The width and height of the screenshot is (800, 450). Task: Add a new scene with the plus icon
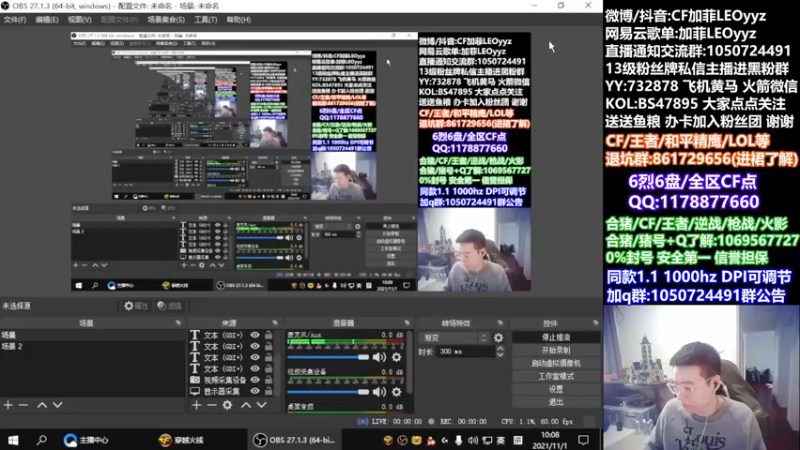click(x=8, y=405)
